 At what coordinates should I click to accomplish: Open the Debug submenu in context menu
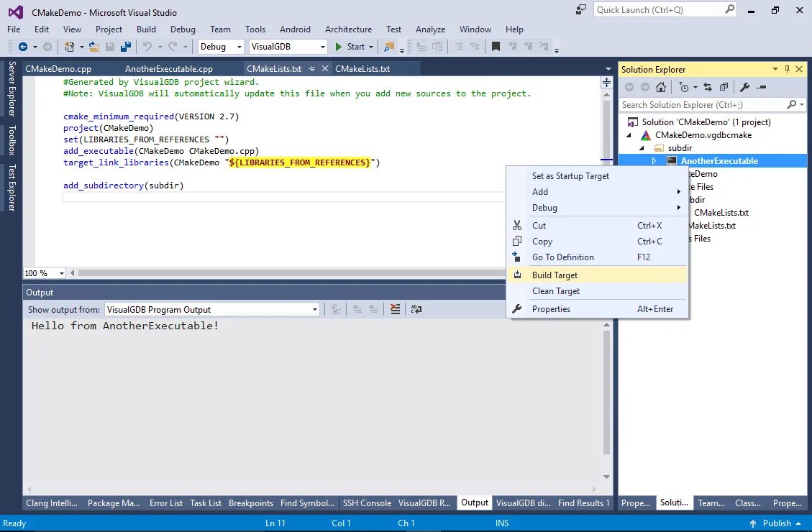598,208
